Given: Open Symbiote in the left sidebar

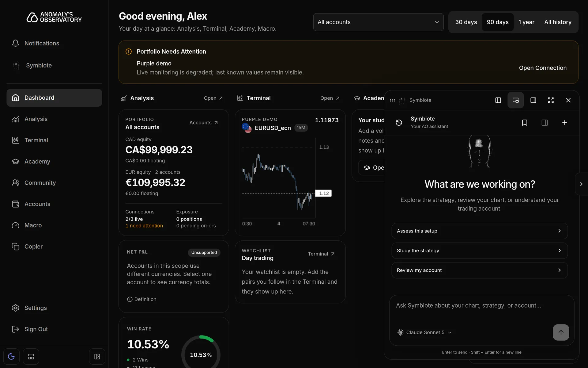Looking at the screenshot, I should (54, 65).
